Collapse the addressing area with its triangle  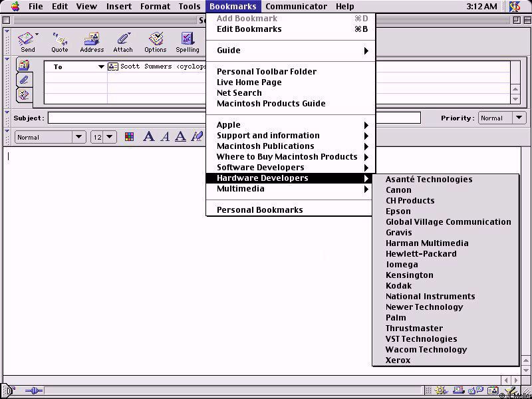point(7,59)
